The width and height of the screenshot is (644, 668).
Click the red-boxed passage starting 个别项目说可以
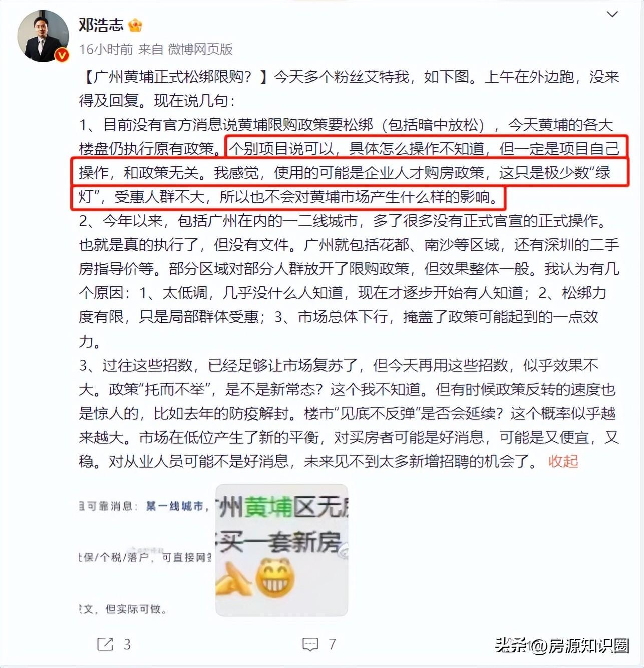coord(349,173)
